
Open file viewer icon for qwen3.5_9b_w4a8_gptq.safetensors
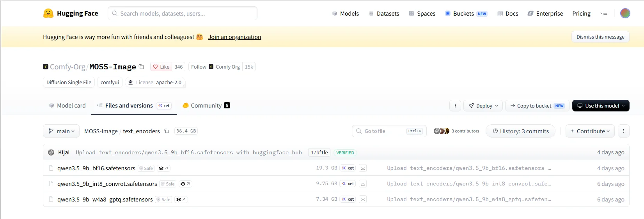pos(181,200)
